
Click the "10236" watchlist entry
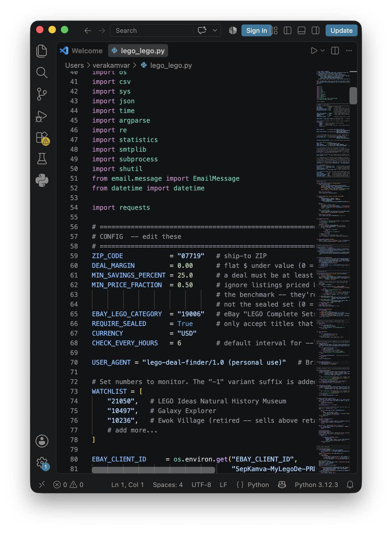[x=121, y=420]
